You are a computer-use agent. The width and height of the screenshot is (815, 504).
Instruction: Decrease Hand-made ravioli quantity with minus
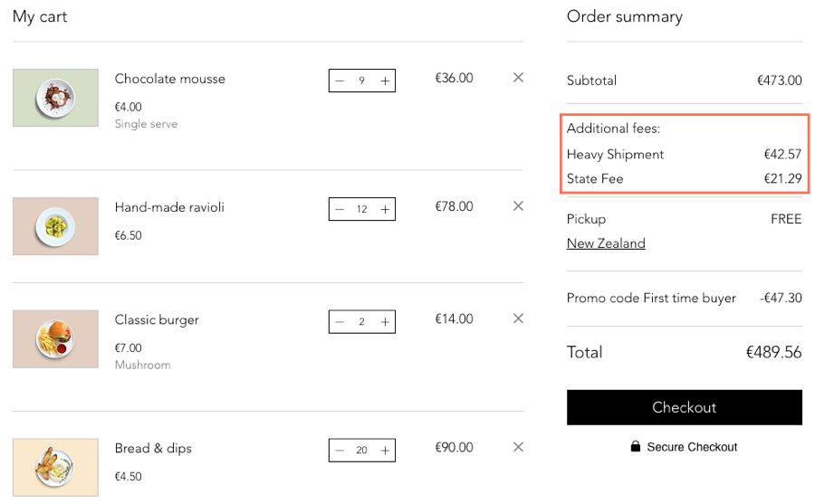pos(340,209)
